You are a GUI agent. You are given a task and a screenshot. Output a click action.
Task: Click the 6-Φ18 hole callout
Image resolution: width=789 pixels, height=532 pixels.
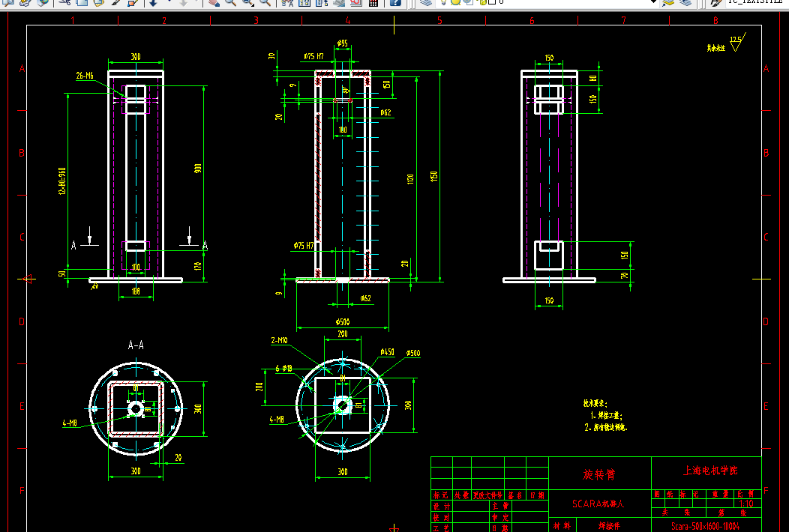(x=283, y=369)
